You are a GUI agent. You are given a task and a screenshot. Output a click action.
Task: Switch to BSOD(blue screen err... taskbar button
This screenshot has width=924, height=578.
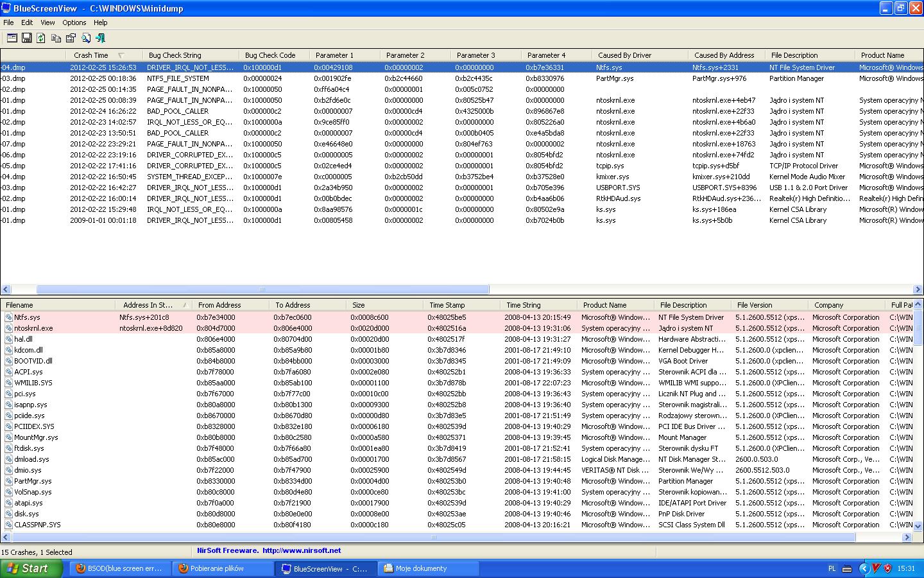[x=121, y=568]
